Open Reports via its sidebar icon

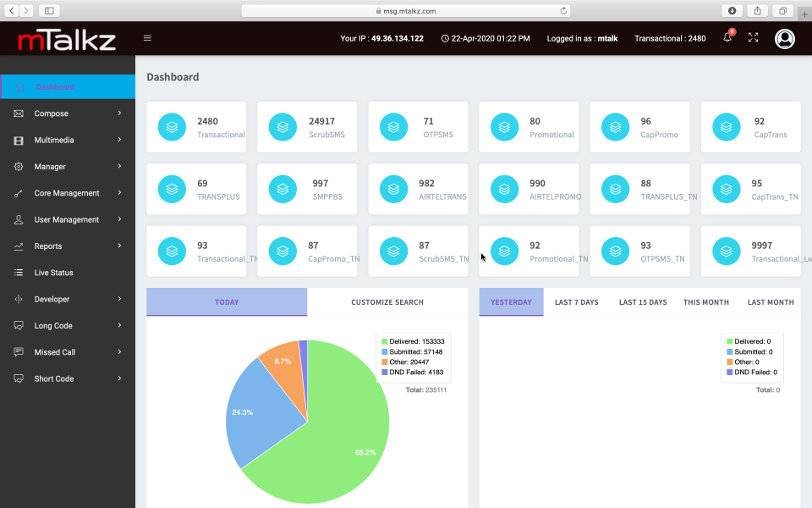click(19, 246)
